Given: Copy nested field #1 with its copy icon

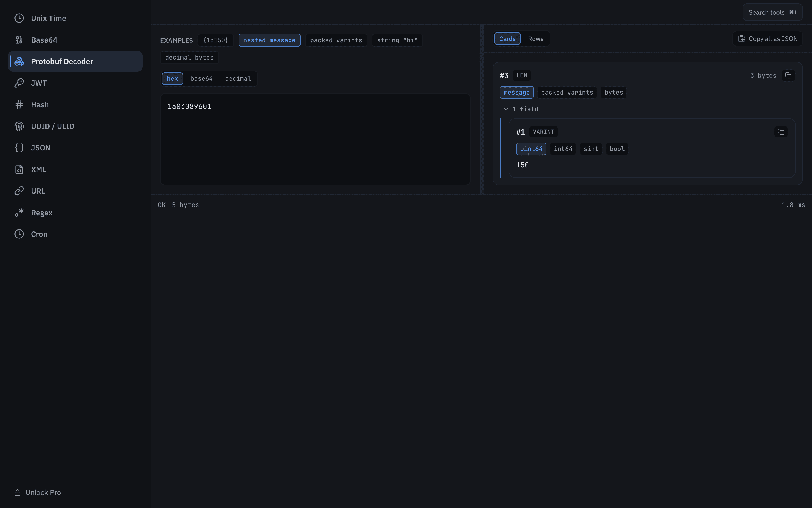Looking at the screenshot, I should (781, 132).
